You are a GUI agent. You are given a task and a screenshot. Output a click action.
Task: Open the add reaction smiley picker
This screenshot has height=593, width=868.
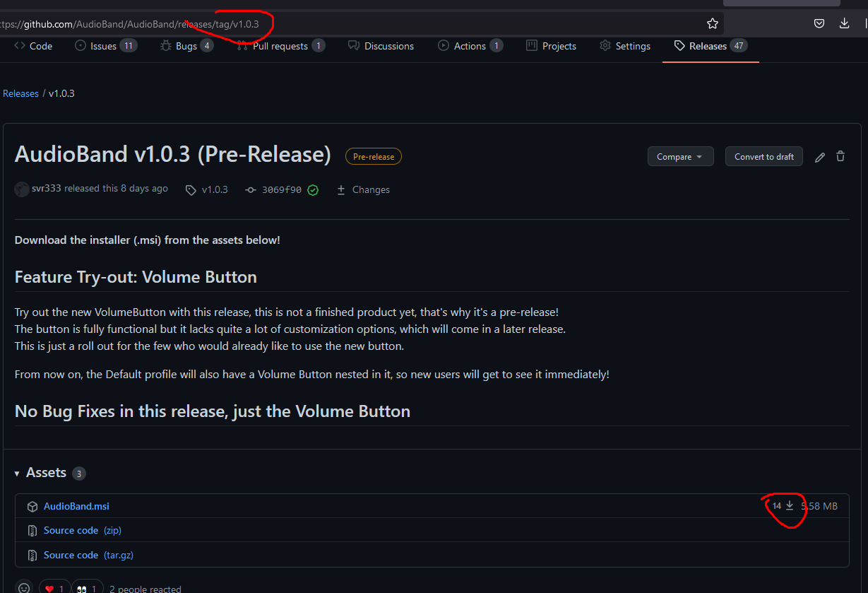pos(23,587)
